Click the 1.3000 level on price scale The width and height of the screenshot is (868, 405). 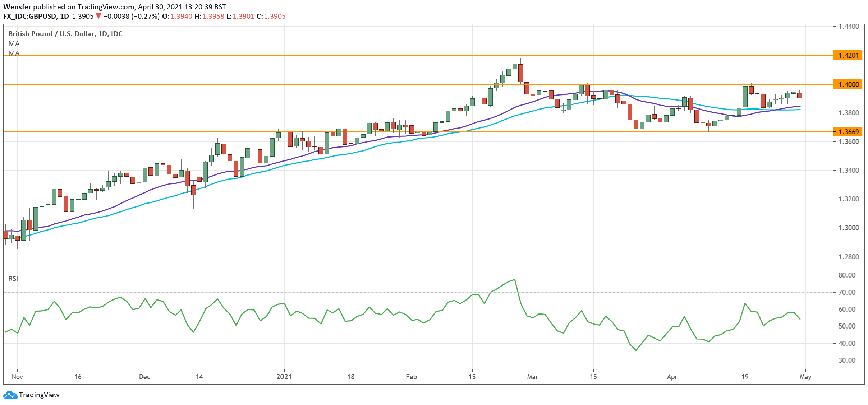coord(849,228)
